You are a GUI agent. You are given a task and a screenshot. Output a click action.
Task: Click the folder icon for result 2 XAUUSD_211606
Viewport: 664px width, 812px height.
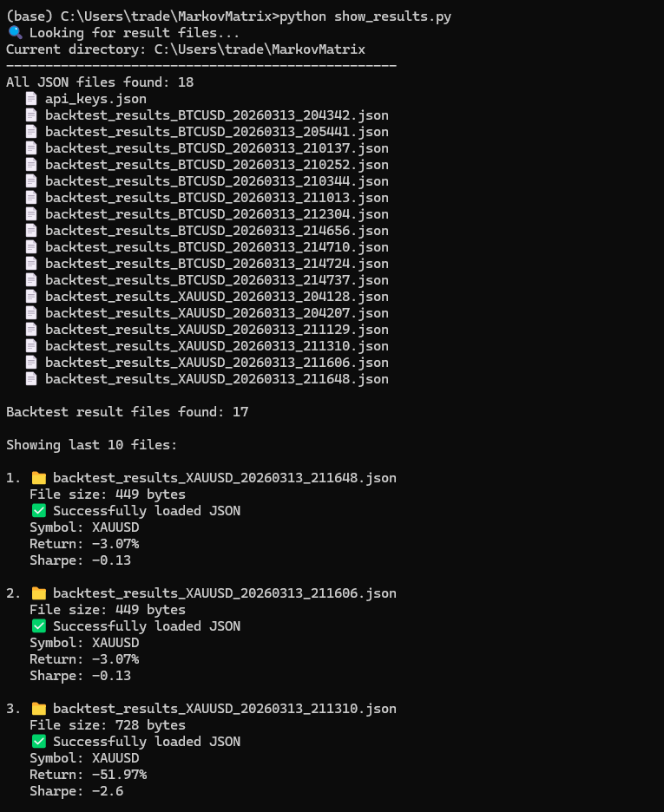(38, 593)
